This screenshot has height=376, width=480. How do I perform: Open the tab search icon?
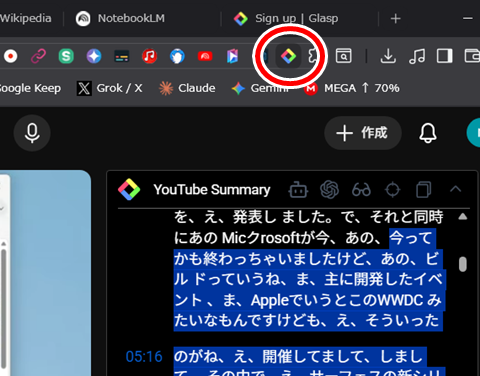click(x=343, y=56)
